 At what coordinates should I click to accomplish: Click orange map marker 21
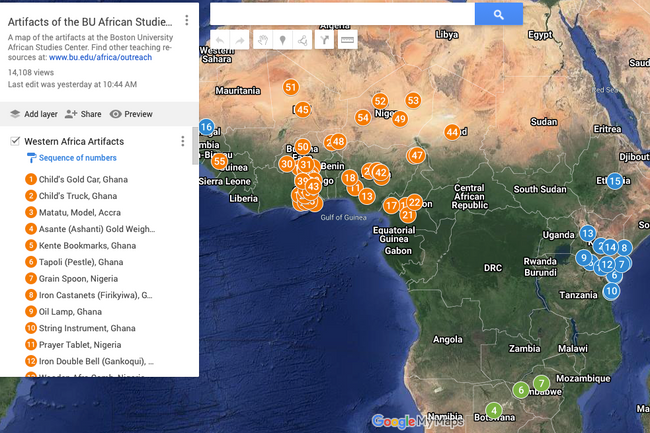[x=408, y=215]
